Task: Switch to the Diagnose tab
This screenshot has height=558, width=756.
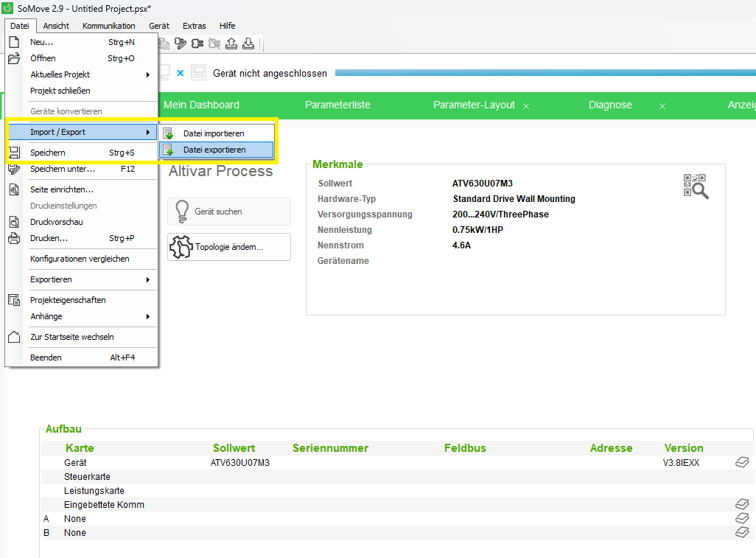Action: pyautogui.click(x=610, y=105)
